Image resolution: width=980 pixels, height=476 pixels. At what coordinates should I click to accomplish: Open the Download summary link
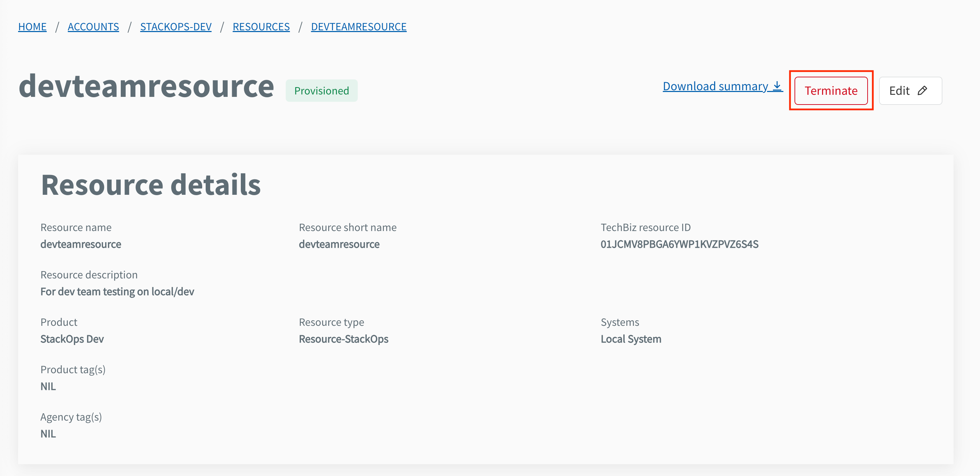tap(715, 86)
